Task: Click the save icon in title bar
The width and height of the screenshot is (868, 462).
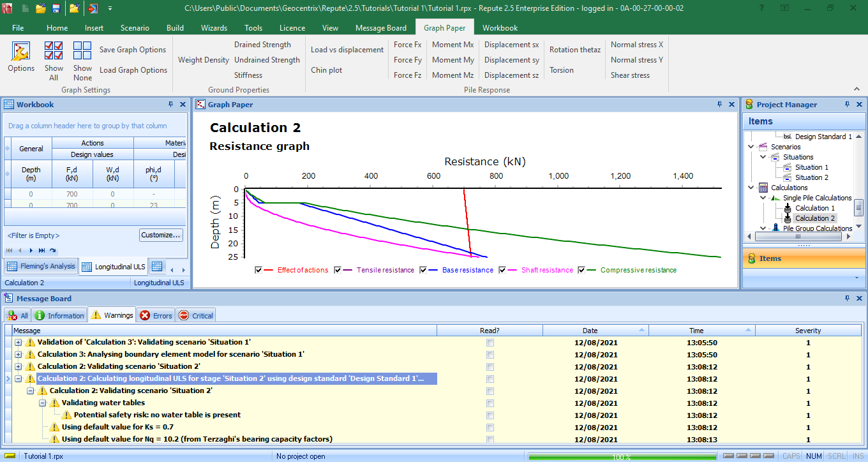Action: 56,8
